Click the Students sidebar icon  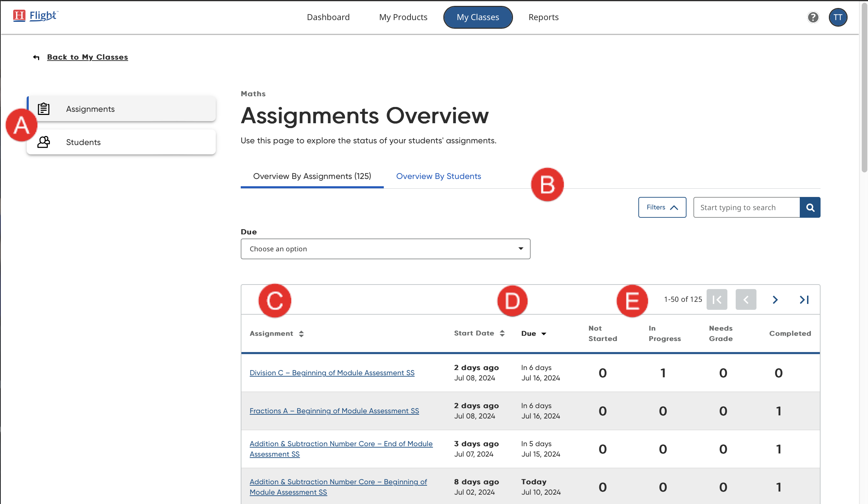click(44, 142)
